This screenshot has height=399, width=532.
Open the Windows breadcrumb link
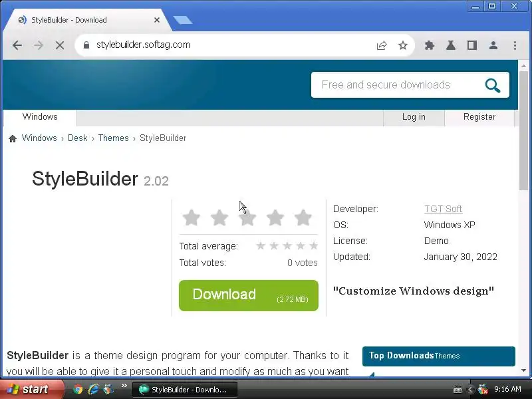pyautogui.click(x=39, y=138)
